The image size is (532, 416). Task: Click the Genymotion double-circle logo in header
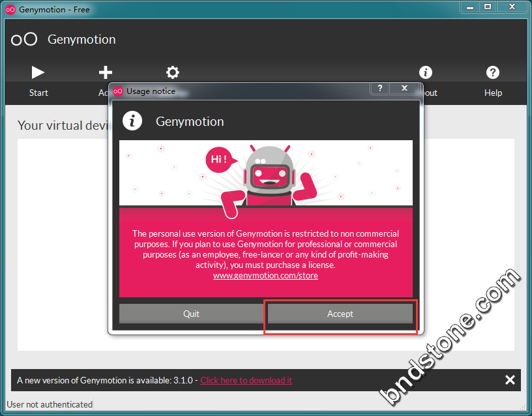pyautogui.click(x=24, y=39)
